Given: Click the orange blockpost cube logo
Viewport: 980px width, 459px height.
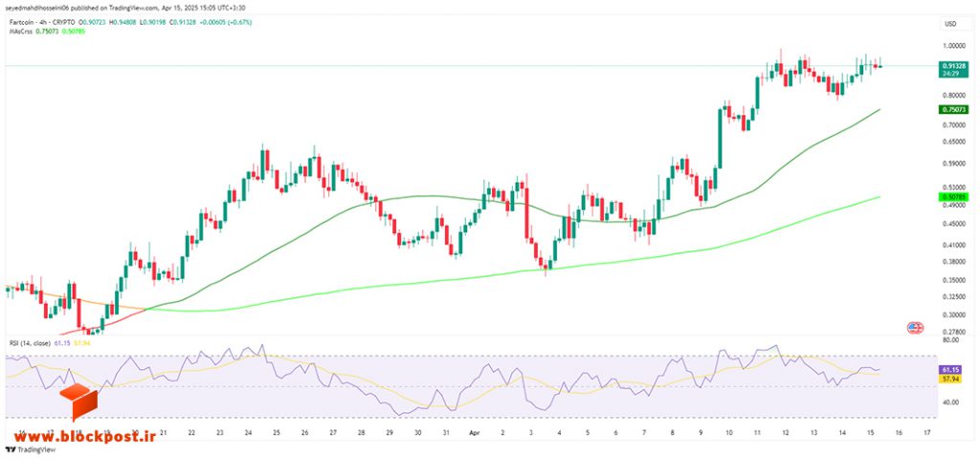Looking at the screenshot, I should 78,403.
